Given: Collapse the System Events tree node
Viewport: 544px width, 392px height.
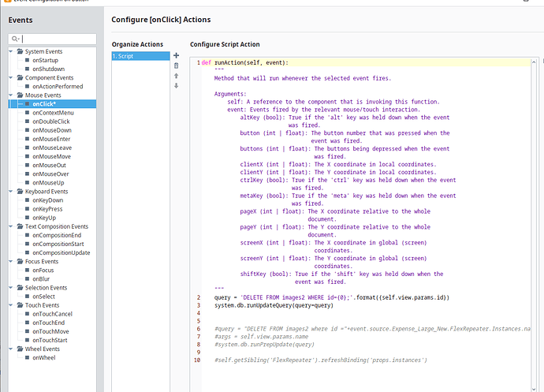Looking at the screenshot, I should tap(11, 51).
